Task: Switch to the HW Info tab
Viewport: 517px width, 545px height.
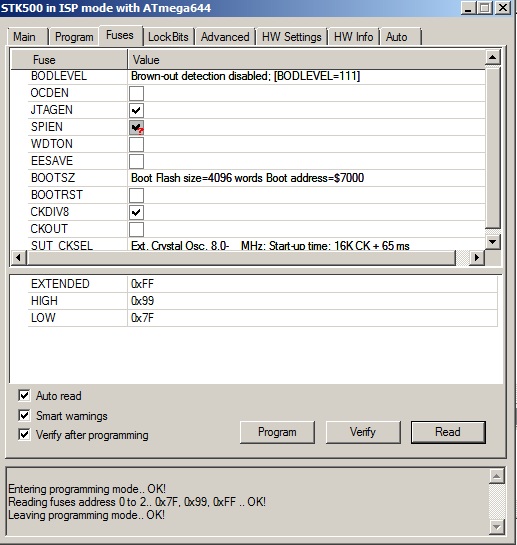Action: click(353, 37)
